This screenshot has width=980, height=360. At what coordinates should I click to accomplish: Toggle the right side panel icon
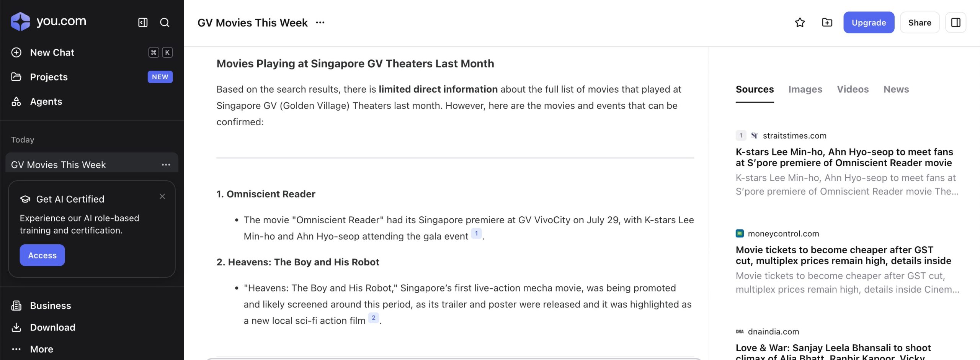coord(955,23)
